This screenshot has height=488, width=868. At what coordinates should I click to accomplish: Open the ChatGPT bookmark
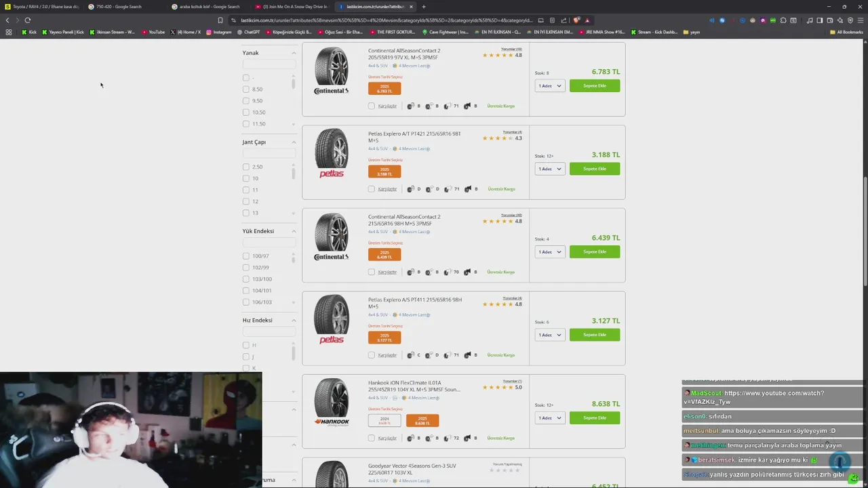point(248,32)
